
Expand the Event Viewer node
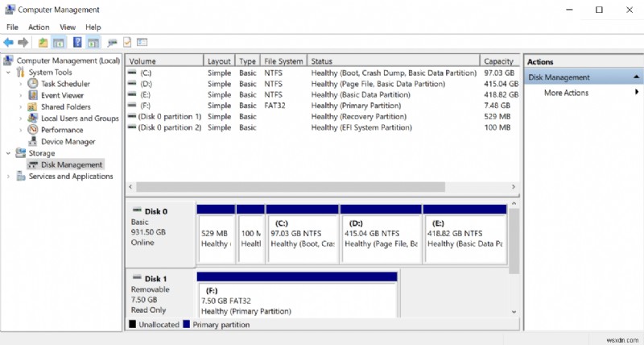[21, 95]
